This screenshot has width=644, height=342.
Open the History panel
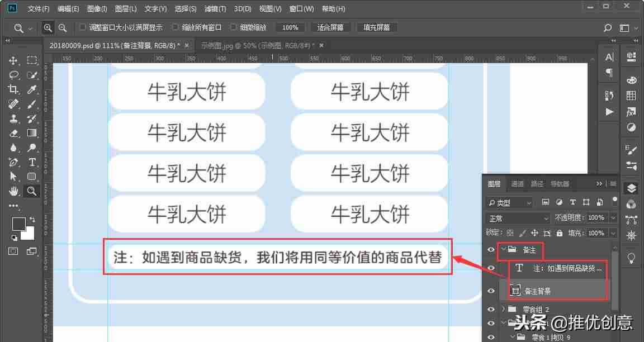pos(609,96)
